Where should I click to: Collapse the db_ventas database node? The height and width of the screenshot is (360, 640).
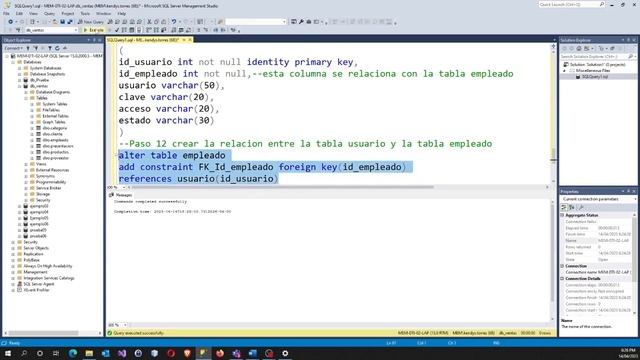coord(20,86)
